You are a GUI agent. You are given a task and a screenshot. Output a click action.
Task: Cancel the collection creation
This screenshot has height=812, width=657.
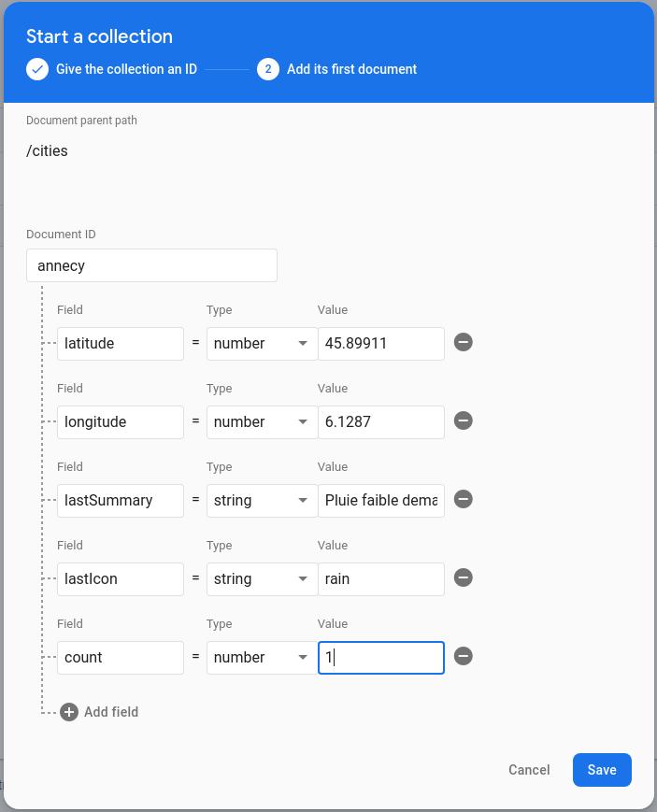tap(529, 770)
